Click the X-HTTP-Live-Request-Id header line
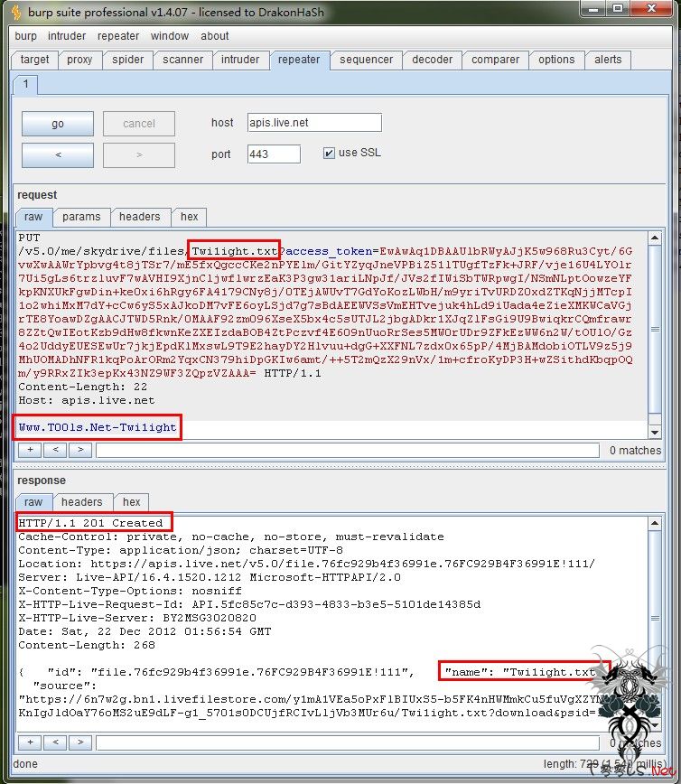Screen dimensions: 681x784 pos(249,604)
